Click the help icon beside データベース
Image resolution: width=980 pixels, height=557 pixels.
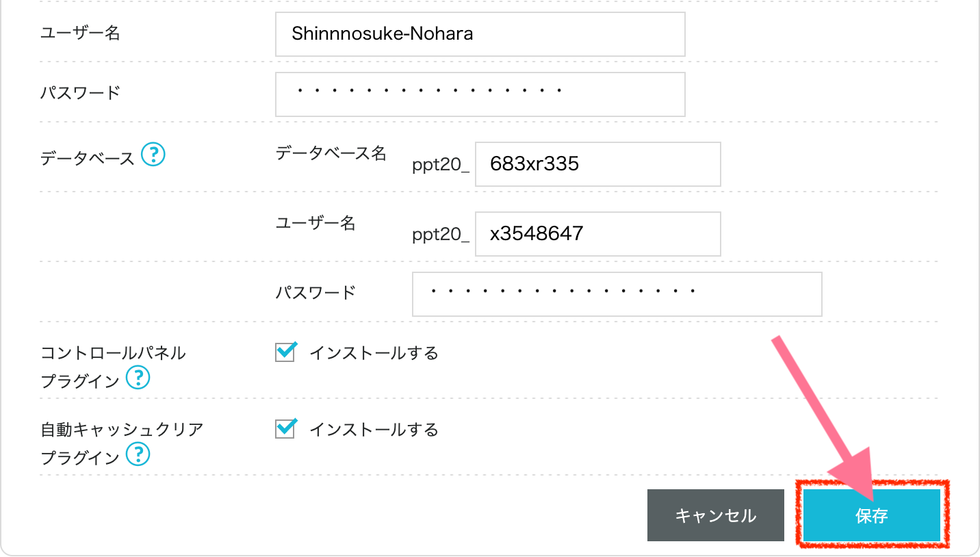(153, 155)
